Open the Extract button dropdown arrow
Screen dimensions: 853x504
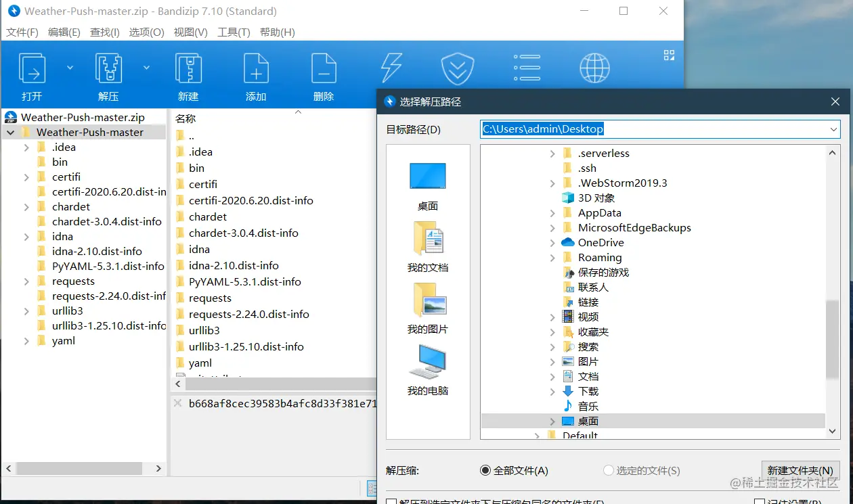click(x=146, y=68)
